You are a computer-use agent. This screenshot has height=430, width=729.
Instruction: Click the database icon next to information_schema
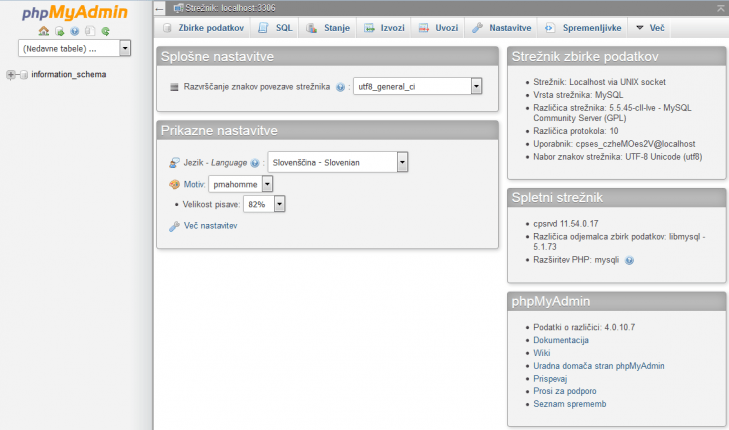pyautogui.click(x=24, y=74)
